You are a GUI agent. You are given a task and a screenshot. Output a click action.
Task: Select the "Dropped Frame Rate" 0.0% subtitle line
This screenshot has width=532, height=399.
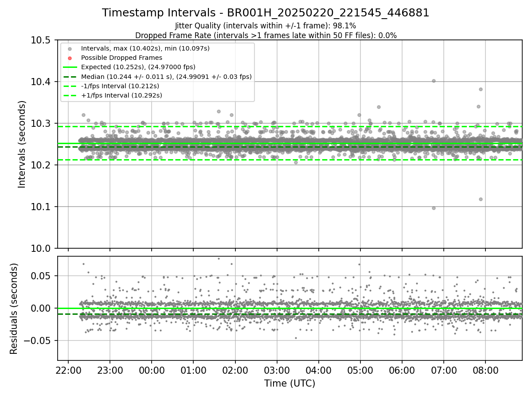(x=266, y=35)
